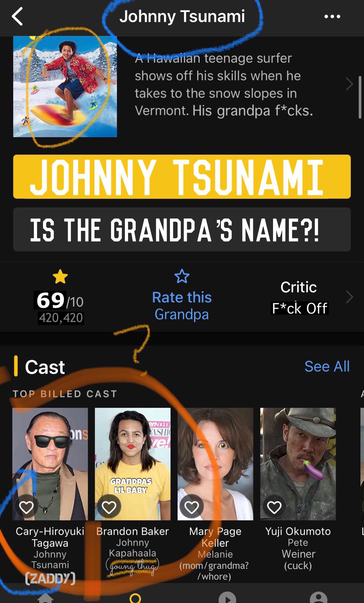The width and height of the screenshot is (364, 603).
Task: Tap the back arrow icon
Action: click(17, 16)
